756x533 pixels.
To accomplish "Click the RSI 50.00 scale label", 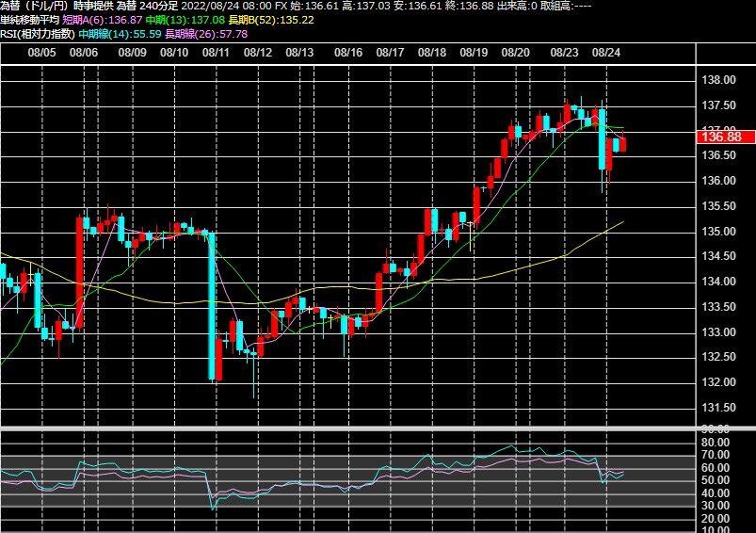I will [x=716, y=480].
